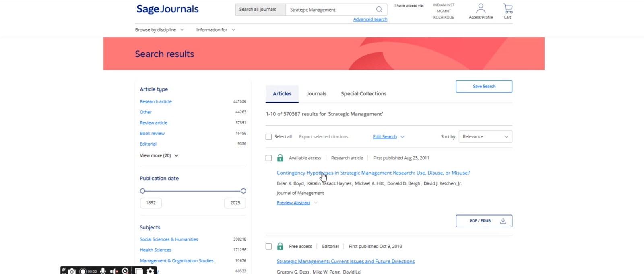Click the right publication date slider handle

pyautogui.click(x=243, y=191)
